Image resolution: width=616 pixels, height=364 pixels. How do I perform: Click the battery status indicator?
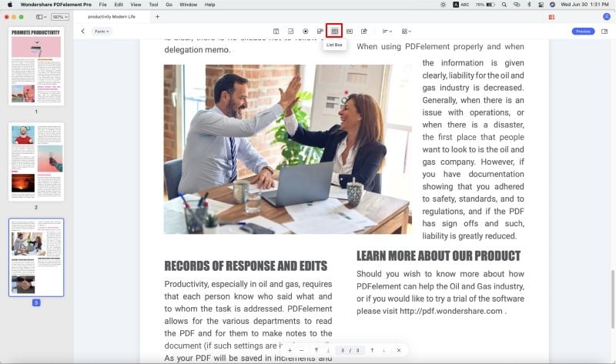[x=485, y=5]
